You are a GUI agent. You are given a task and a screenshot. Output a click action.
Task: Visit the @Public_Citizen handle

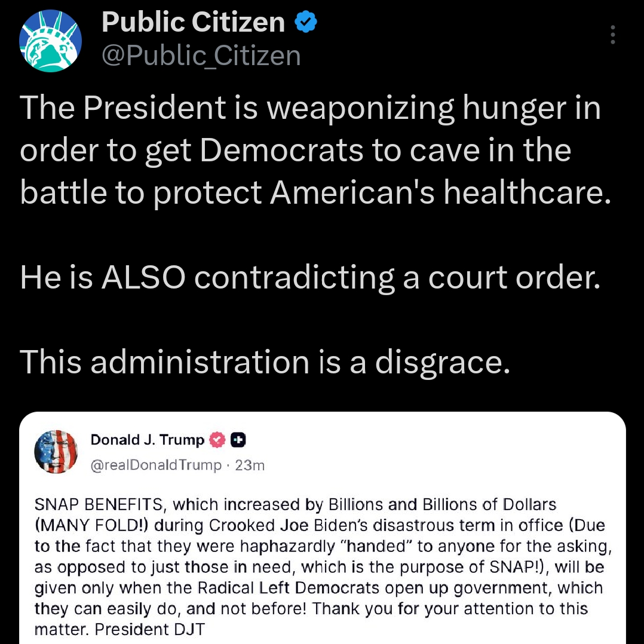click(201, 56)
